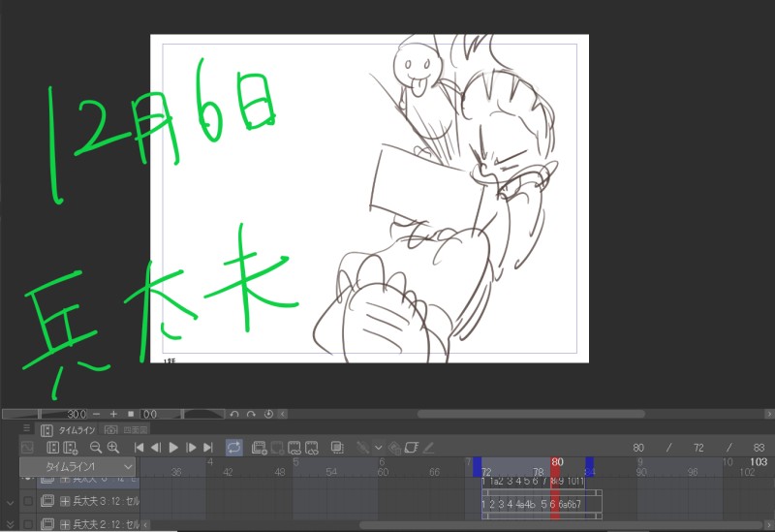
Task: Click the canvas scrollbar left arrow
Action: click(282, 414)
